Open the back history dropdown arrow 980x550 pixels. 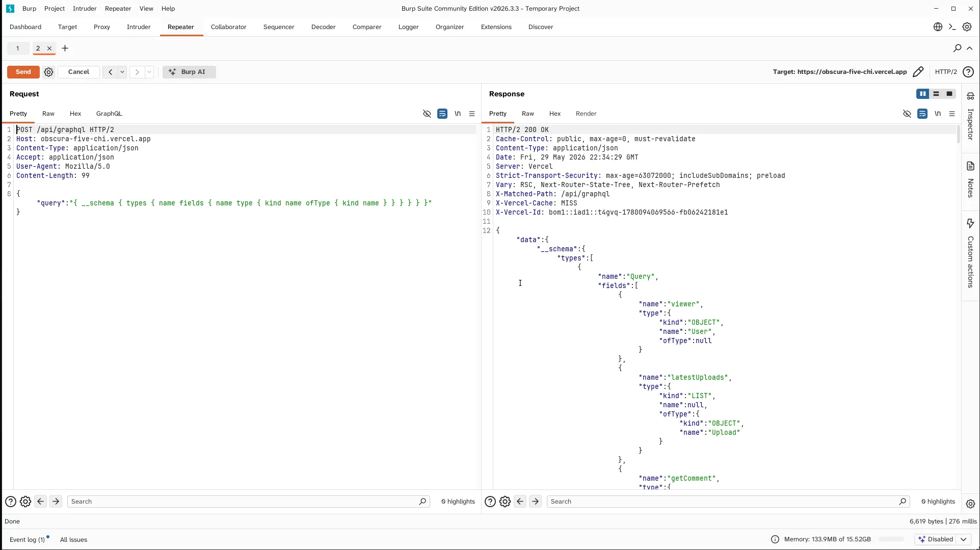(x=122, y=72)
